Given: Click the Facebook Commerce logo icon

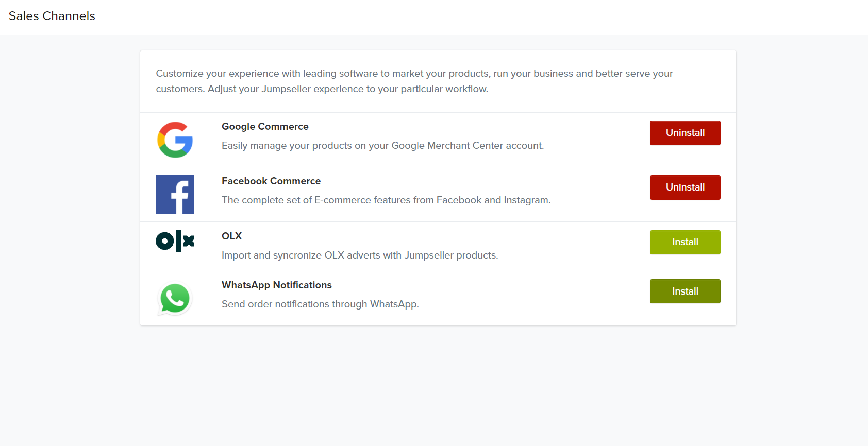Looking at the screenshot, I should [175, 194].
